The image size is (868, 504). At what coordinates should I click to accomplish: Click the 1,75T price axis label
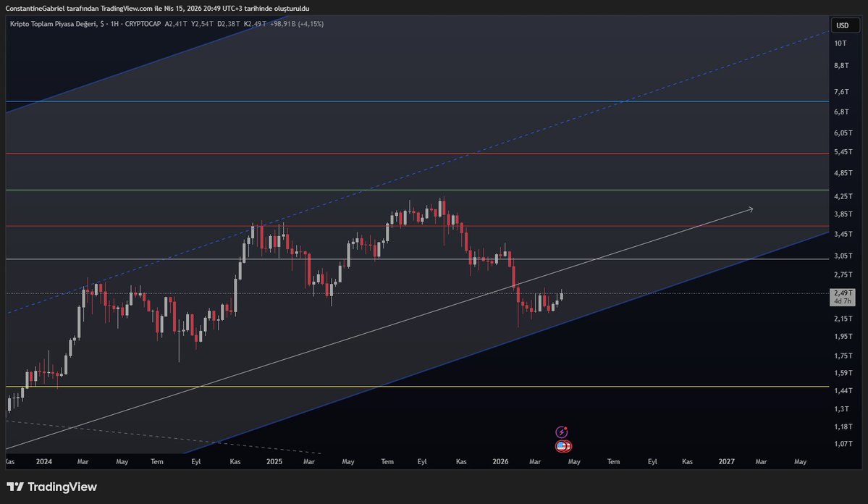843,356
